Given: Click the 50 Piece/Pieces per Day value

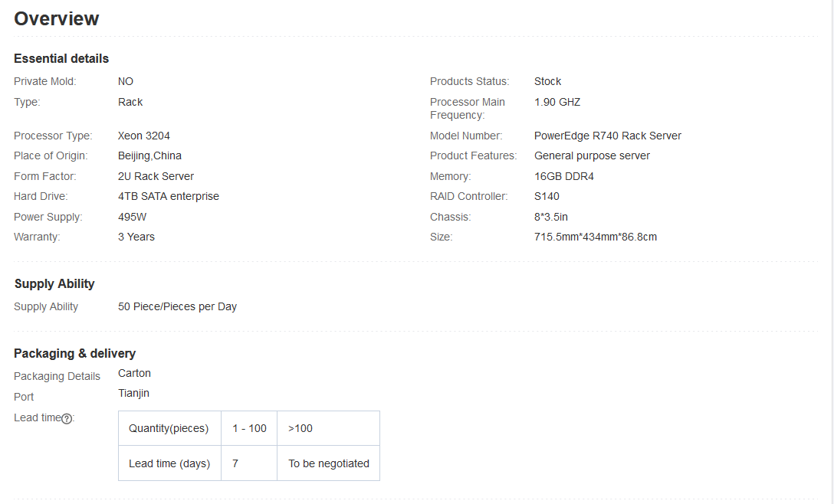Looking at the screenshot, I should (177, 306).
